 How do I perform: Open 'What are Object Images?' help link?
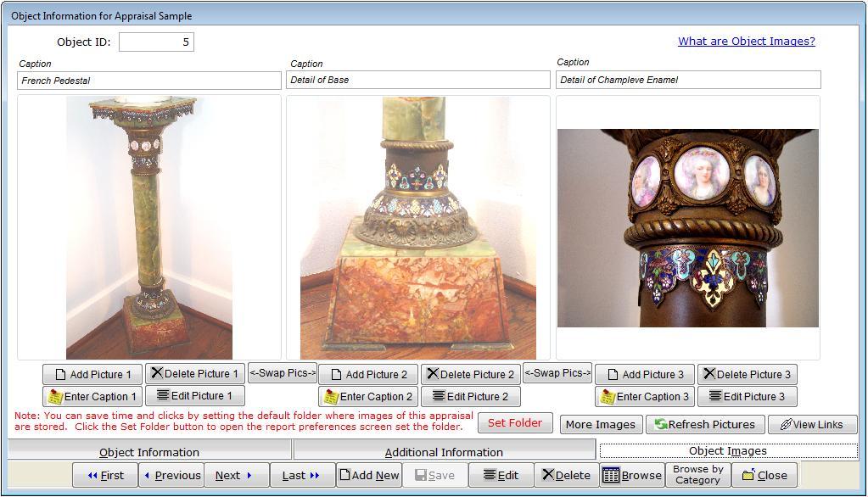[746, 41]
